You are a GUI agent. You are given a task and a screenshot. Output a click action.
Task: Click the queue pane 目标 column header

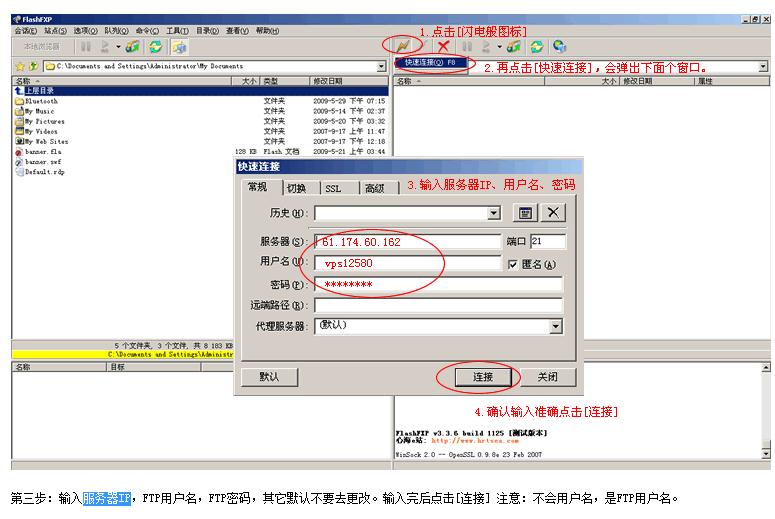pos(154,367)
